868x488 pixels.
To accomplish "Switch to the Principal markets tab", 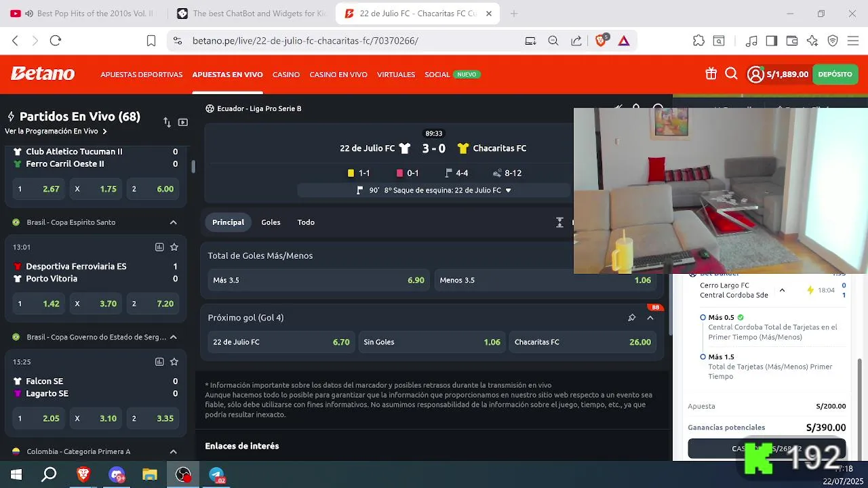I will click(x=228, y=222).
